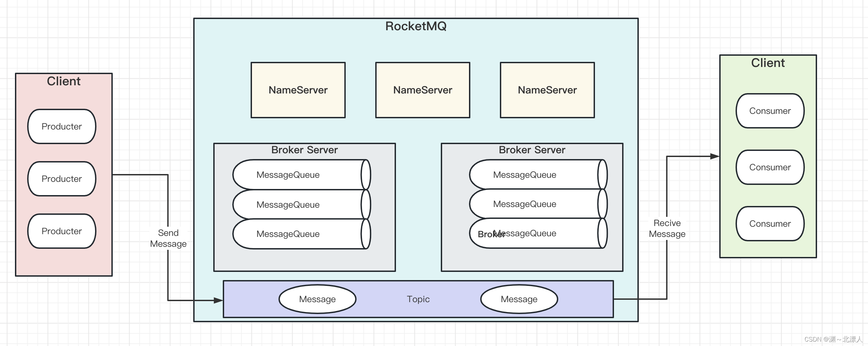
Task: Select the left Message ellipse in Topic
Action: coord(318,299)
